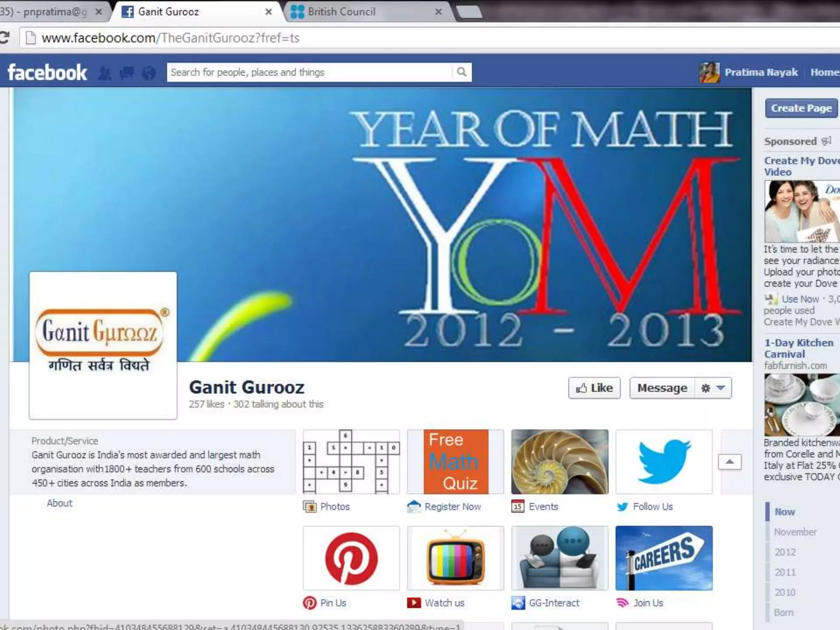Open the Watch us TV tile
Image resolution: width=840 pixels, height=630 pixels.
pos(455,558)
